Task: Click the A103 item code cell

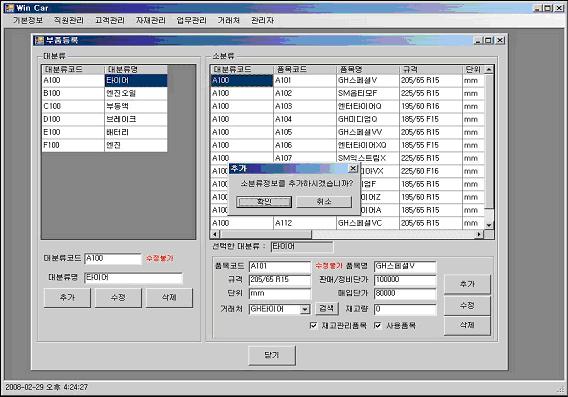Action: pyautogui.click(x=305, y=106)
